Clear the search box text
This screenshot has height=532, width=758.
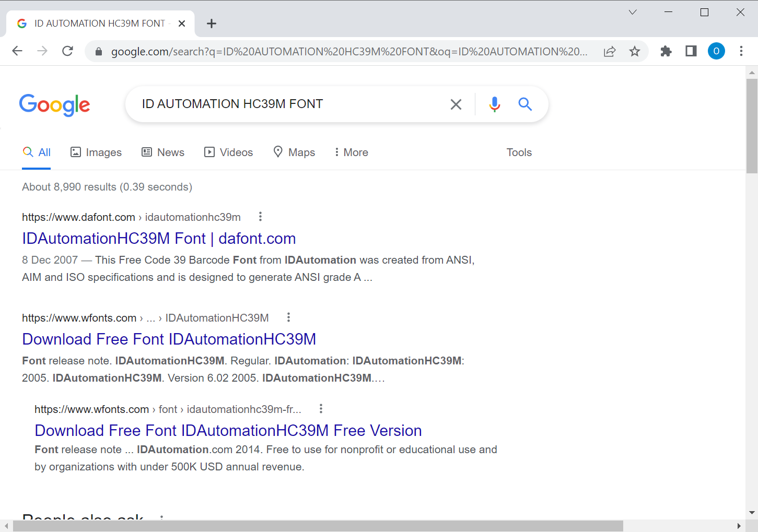(456, 104)
